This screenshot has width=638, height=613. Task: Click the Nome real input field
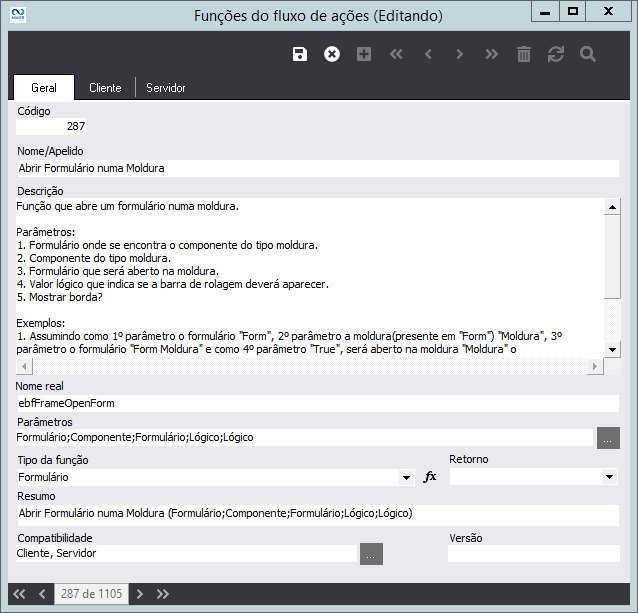tap(317, 403)
